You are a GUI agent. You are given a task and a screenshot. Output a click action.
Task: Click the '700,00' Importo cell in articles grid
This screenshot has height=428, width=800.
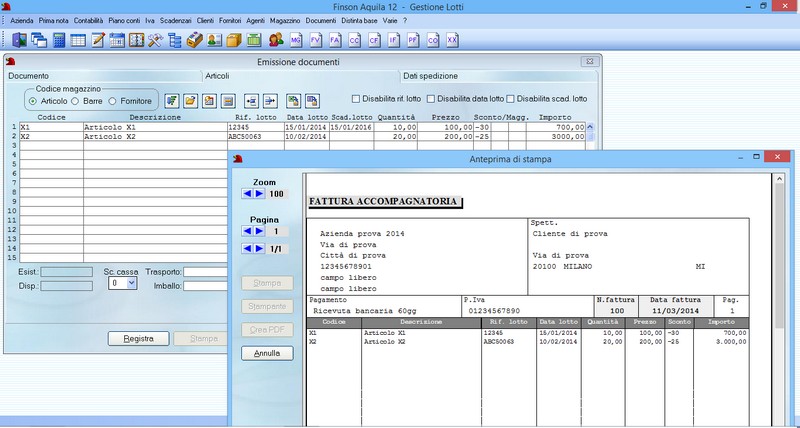tap(556, 127)
